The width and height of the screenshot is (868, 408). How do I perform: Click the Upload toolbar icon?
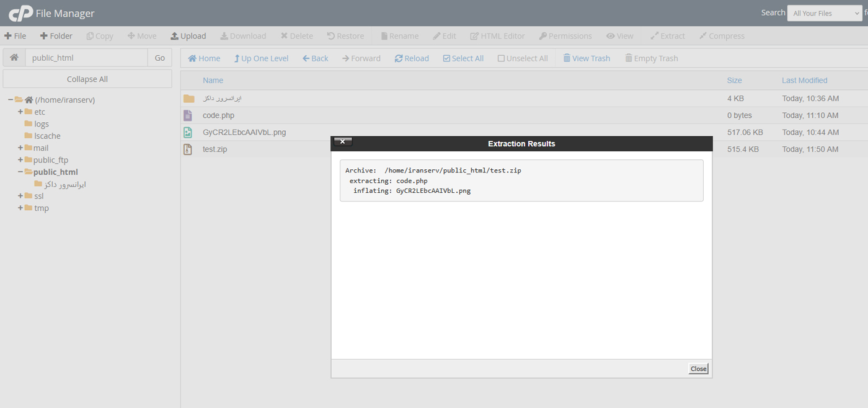[175, 36]
